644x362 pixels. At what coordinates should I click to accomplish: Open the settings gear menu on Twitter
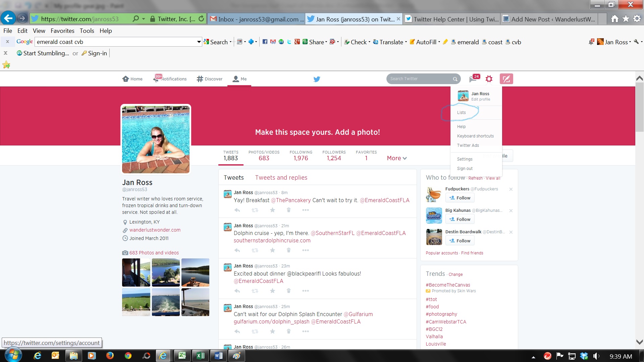tap(489, 79)
